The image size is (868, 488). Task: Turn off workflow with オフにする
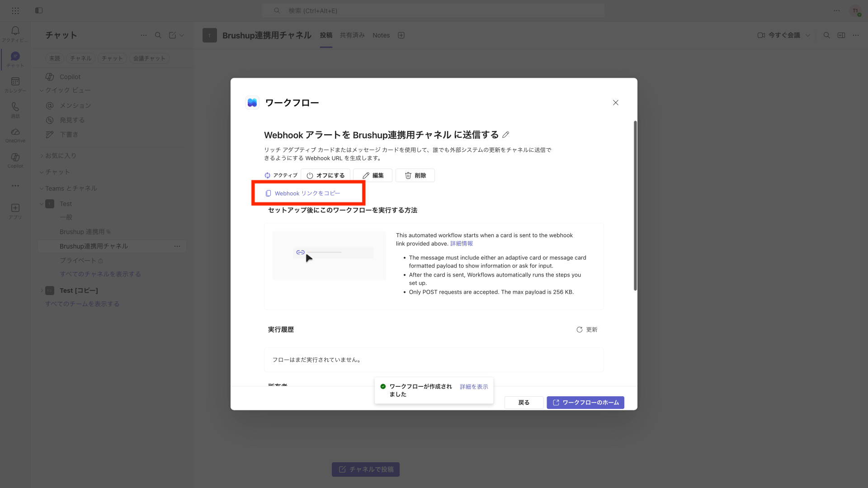pos(325,175)
